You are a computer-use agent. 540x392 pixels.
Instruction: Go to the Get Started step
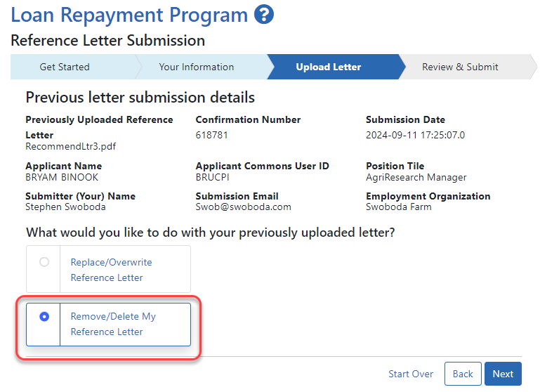point(65,67)
